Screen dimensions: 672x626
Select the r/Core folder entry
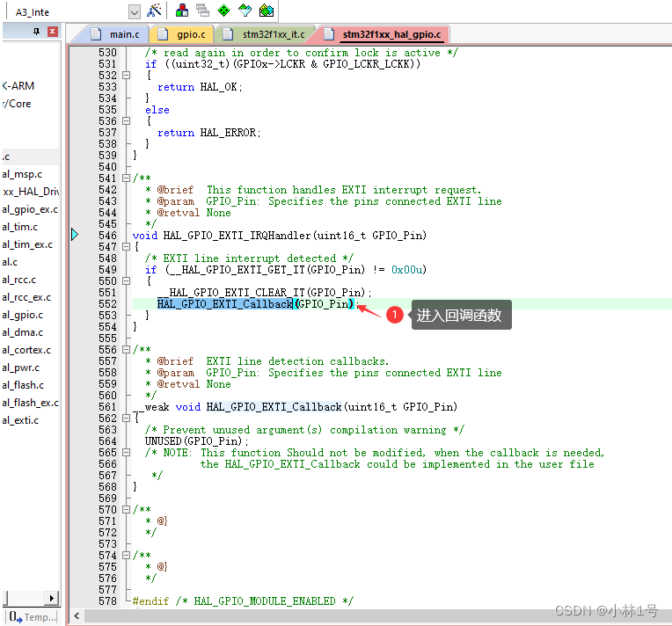pos(17,104)
